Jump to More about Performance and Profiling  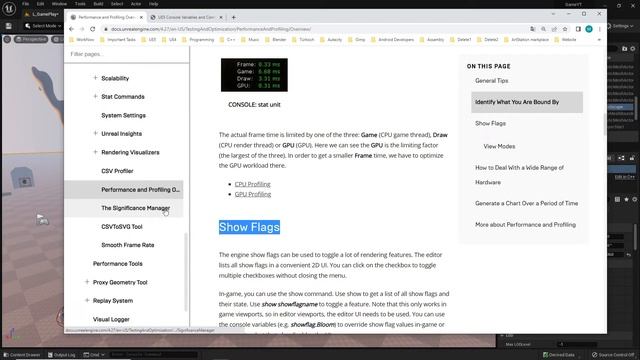(525, 224)
